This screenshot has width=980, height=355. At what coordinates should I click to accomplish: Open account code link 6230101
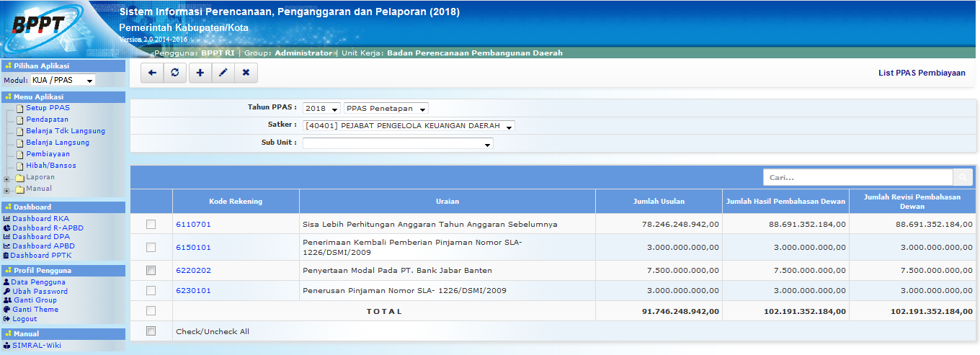click(193, 291)
